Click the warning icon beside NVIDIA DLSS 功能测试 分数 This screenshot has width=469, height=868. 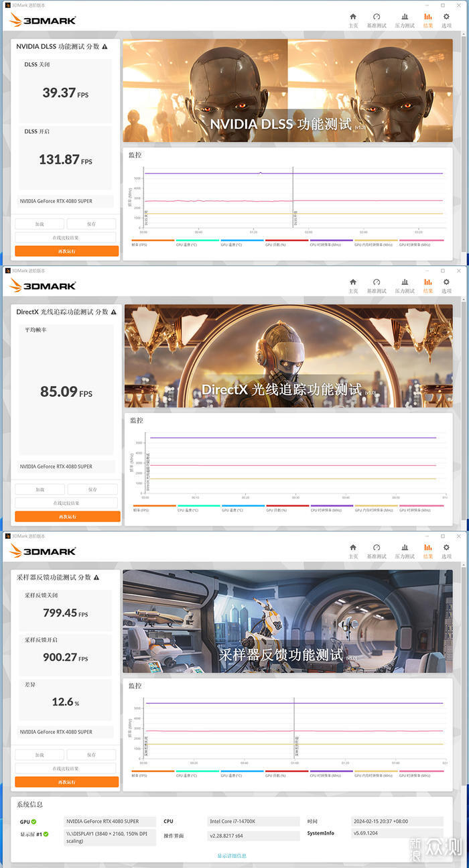[x=105, y=47]
